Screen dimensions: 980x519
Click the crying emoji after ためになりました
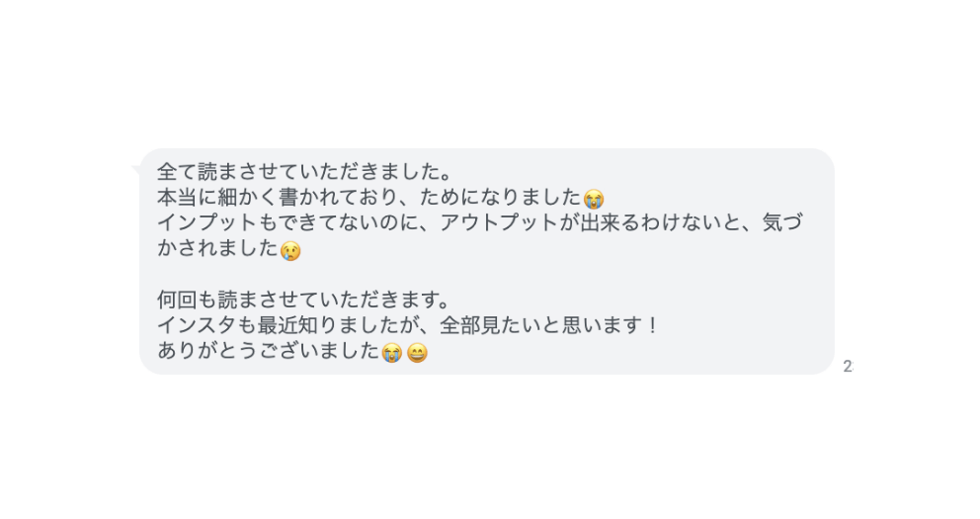point(593,199)
